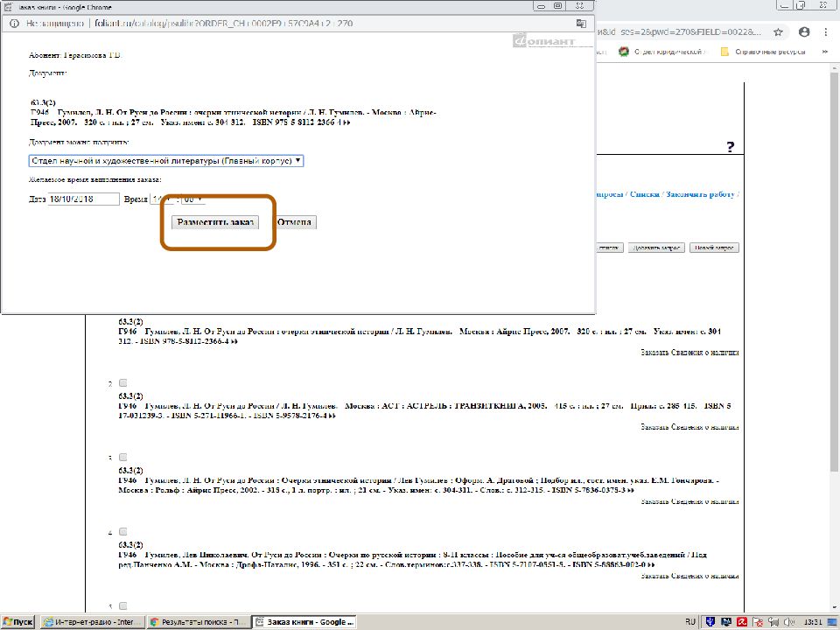Select the checkbox for result number 3
The height and width of the screenshot is (630, 840).
click(x=122, y=458)
